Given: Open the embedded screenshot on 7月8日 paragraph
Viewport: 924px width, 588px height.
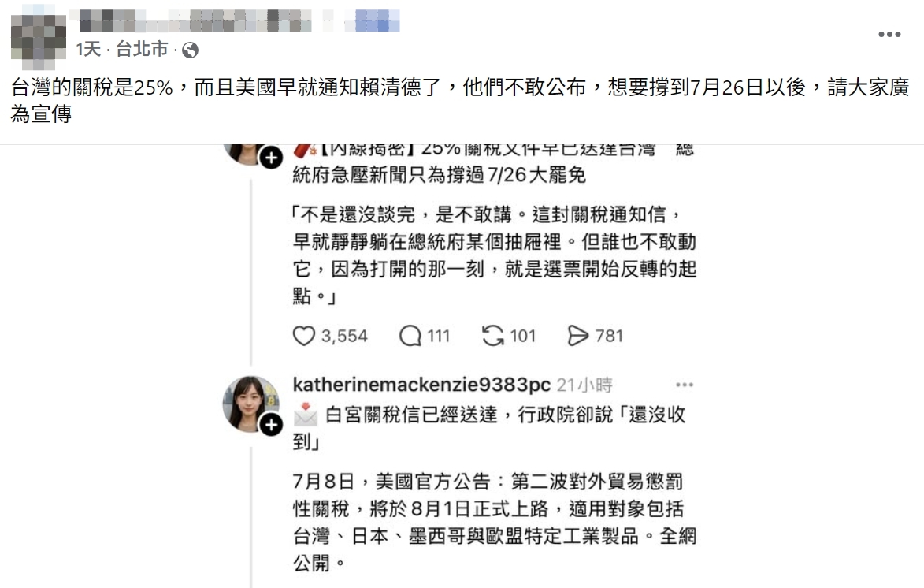Looking at the screenshot, I should point(495,523).
